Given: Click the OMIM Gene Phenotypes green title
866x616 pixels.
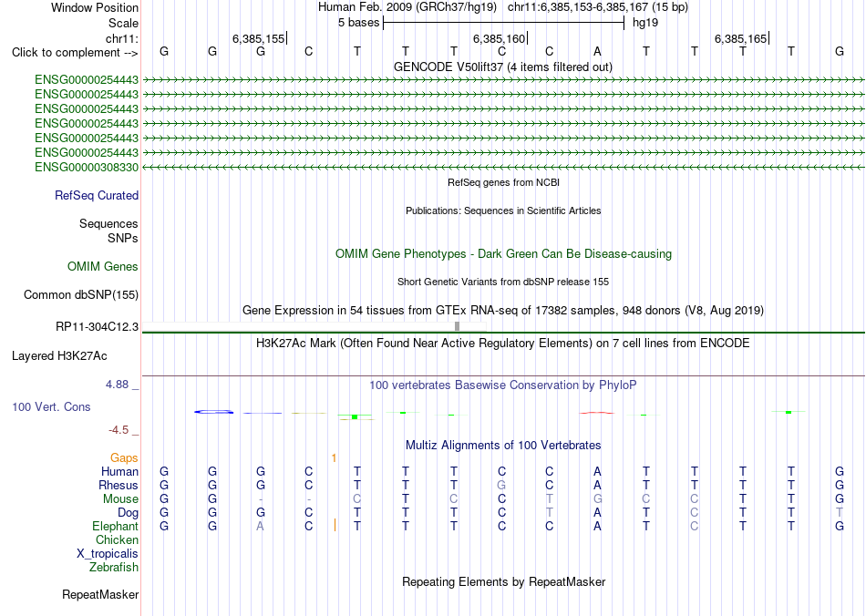Looking at the screenshot, I should click(x=504, y=254).
